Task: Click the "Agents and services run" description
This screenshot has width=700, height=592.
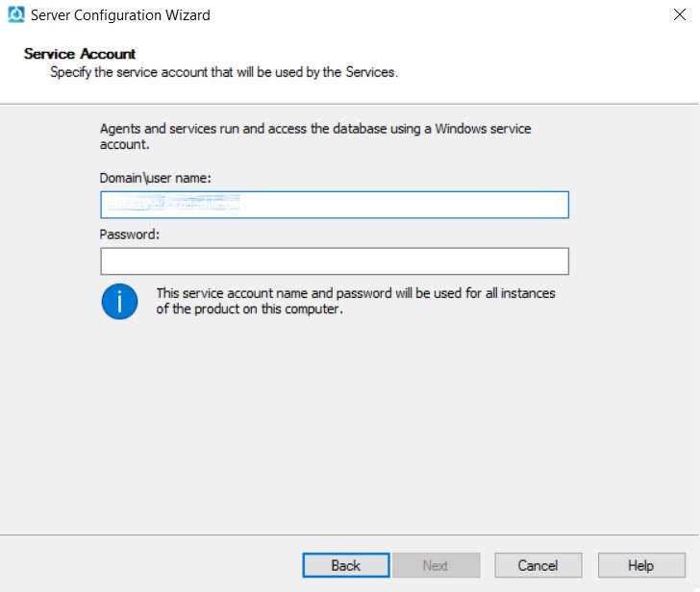Action: (x=315, y=136)
